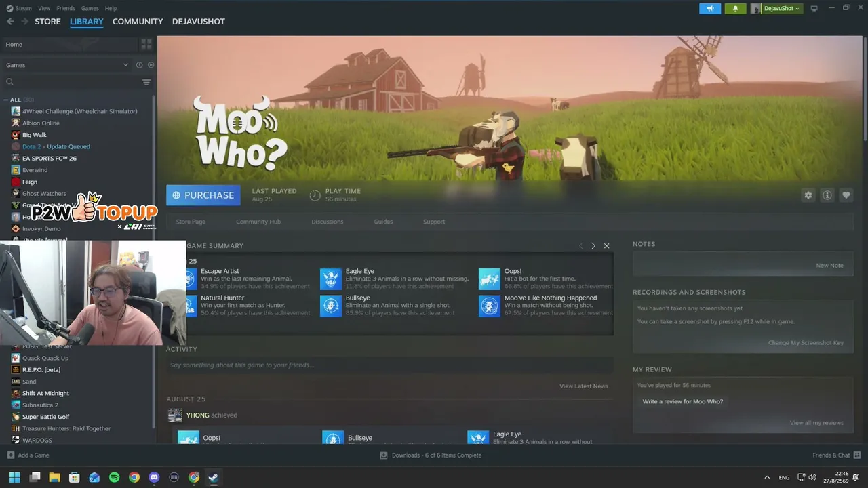868x488 pixels.
Task: Open the Games menu
Action: coord(90,8)
